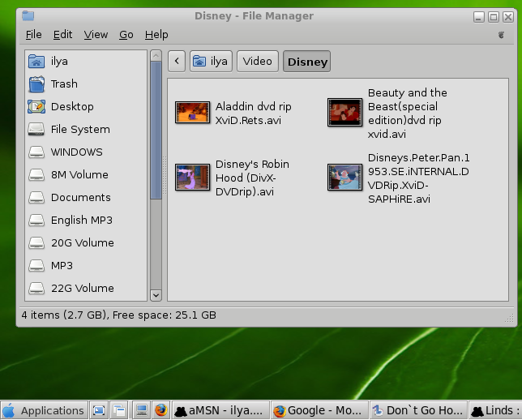Viewport: 522px width, 420px height.
Task: Close the Disney File Manager window
Action: pos(508,17)
